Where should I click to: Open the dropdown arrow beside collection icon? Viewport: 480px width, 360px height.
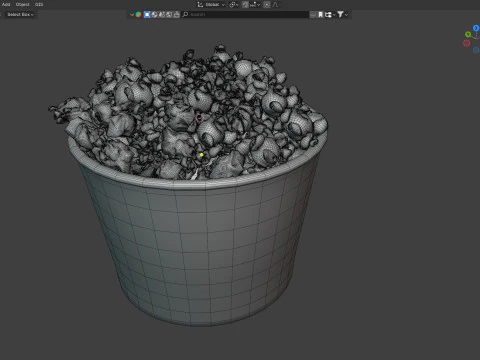[334, 15]
